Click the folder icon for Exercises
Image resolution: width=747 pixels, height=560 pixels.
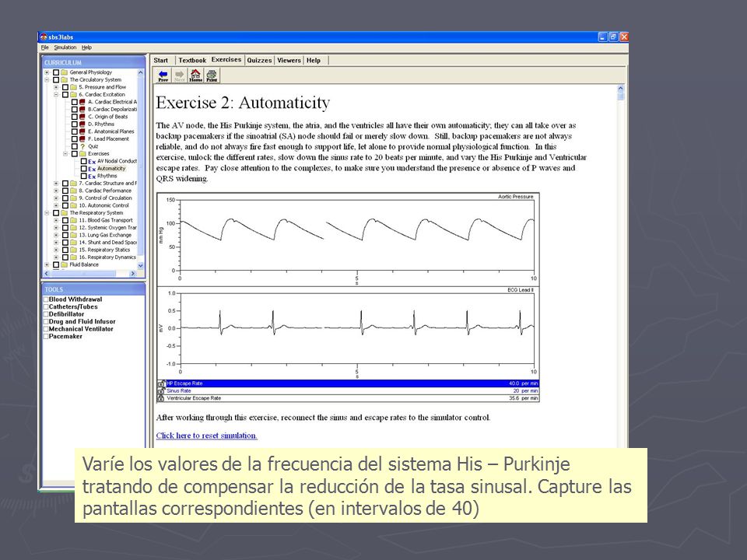pos(82,154)
